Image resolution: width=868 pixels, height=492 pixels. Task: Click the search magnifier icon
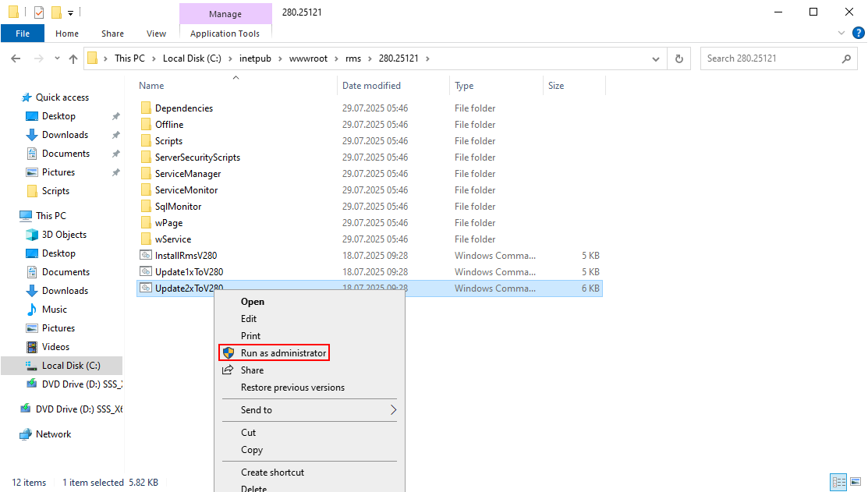pos(846,58)
